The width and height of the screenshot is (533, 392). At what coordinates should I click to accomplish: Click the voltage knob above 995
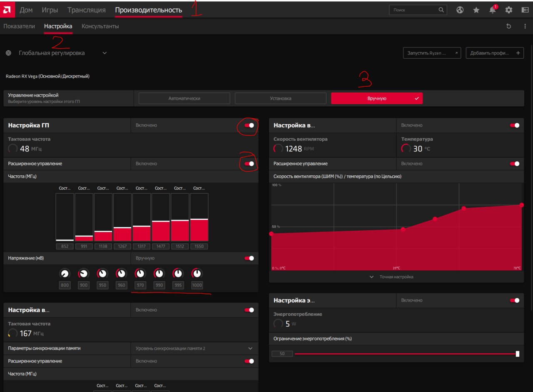(178, 274)
